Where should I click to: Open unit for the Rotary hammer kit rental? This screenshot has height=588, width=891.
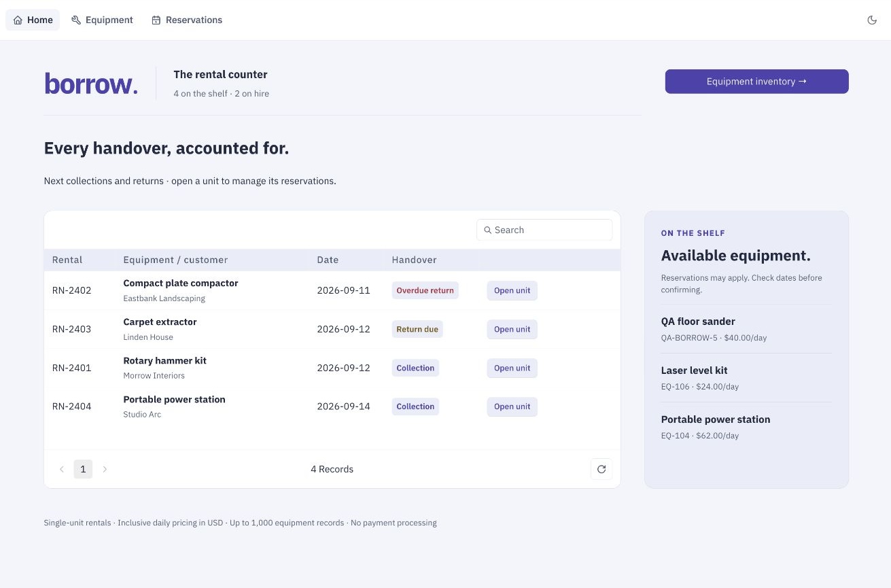512,368
